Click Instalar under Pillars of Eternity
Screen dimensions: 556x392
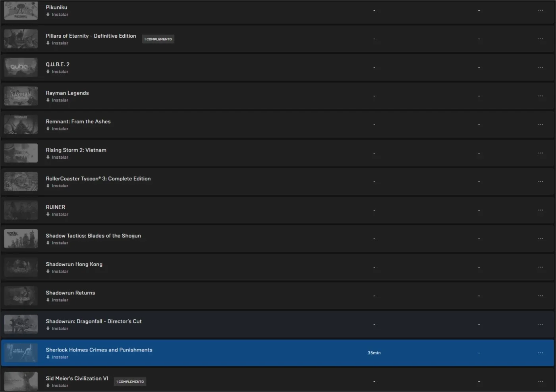(57, 43)
